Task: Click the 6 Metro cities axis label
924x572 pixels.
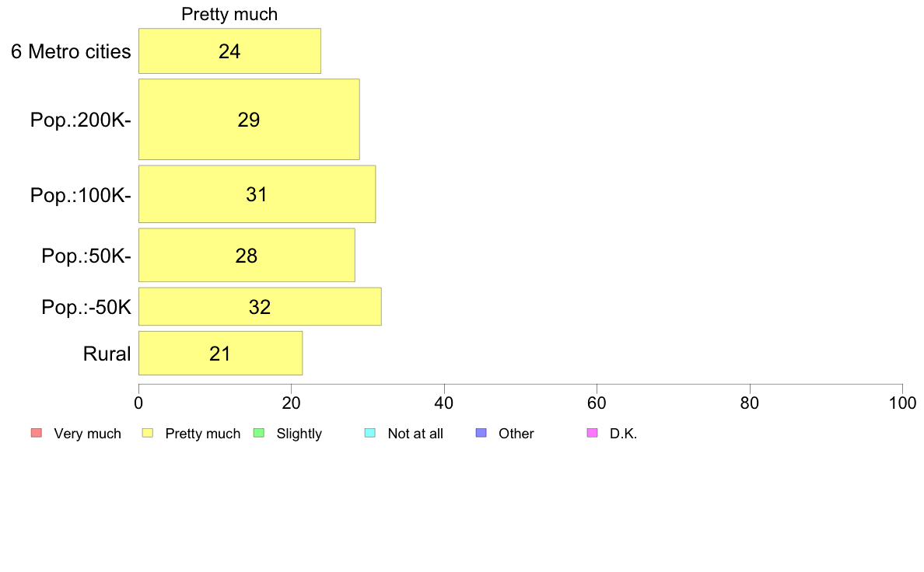Action: click(x=71, y=52)
